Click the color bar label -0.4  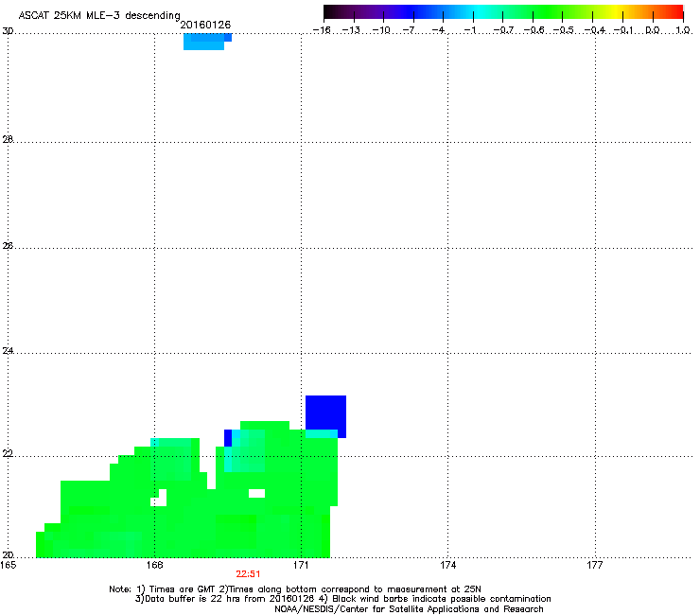point(594,30)
